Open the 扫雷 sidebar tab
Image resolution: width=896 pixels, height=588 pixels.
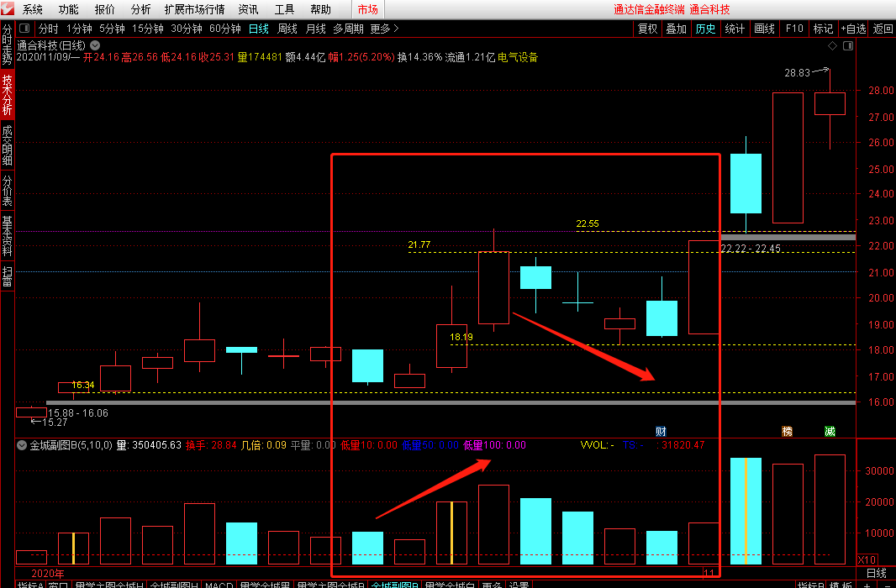click(8, 276)
